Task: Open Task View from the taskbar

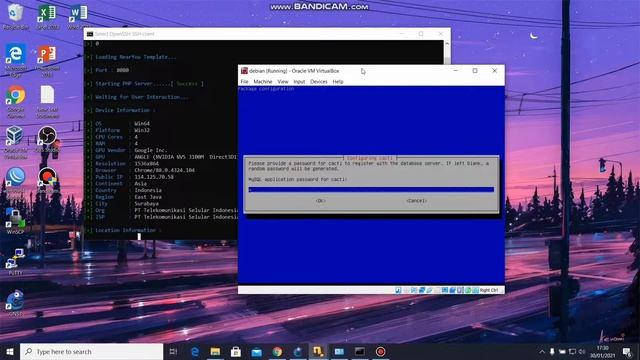Action: [173, 351]
